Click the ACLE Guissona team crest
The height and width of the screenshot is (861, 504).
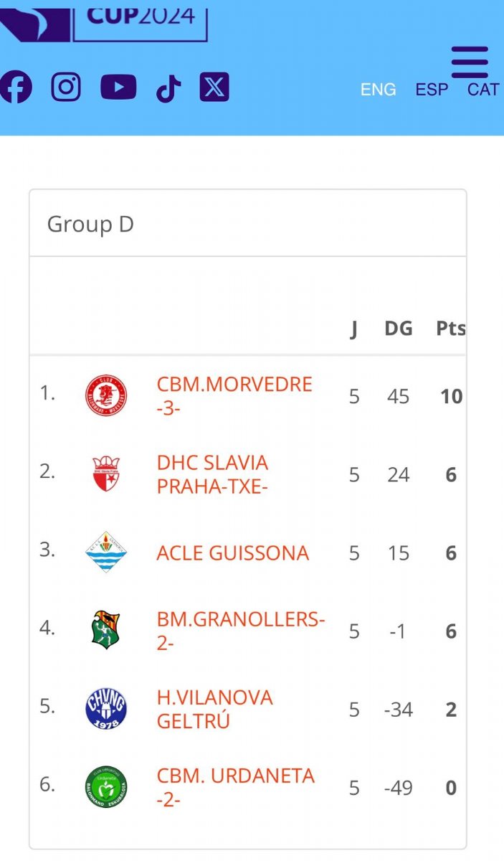106,552
